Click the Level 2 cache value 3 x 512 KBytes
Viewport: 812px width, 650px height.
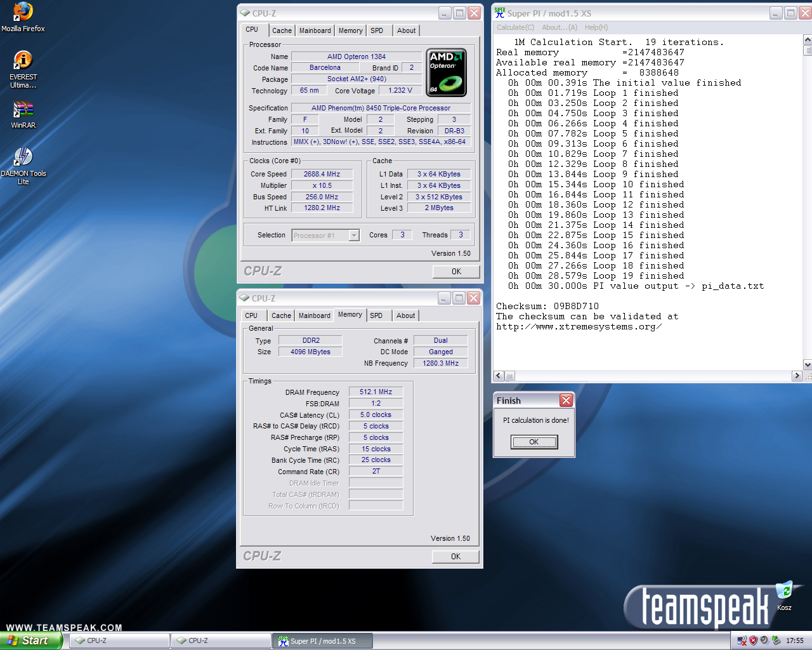[x=439, y=197]
